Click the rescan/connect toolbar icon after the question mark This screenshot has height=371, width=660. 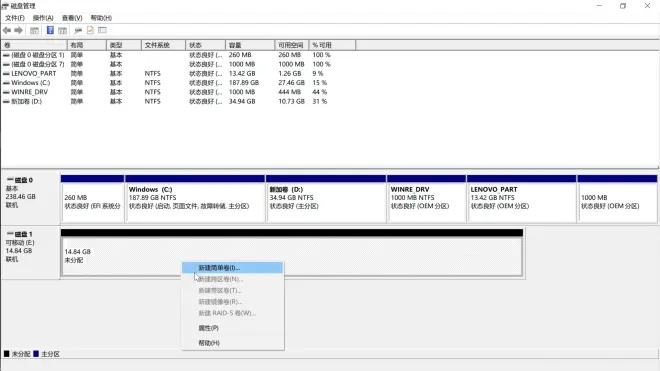click(78, 30)
